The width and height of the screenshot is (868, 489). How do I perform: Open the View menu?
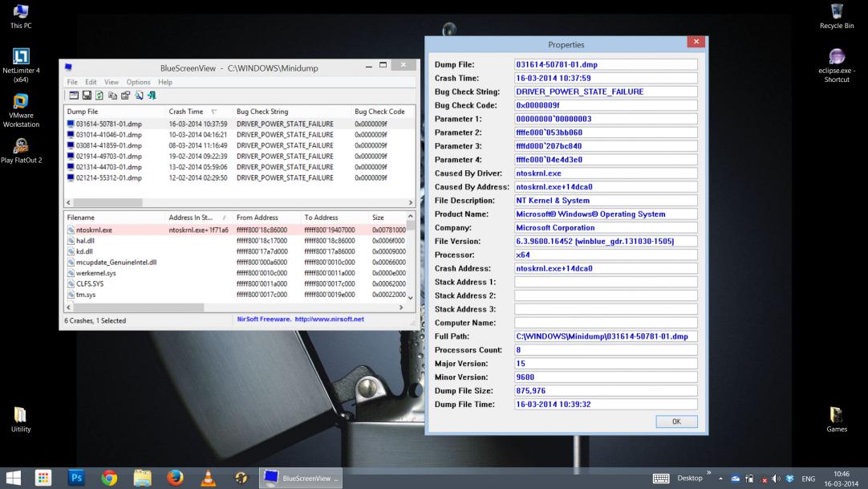tap(112, 82)
